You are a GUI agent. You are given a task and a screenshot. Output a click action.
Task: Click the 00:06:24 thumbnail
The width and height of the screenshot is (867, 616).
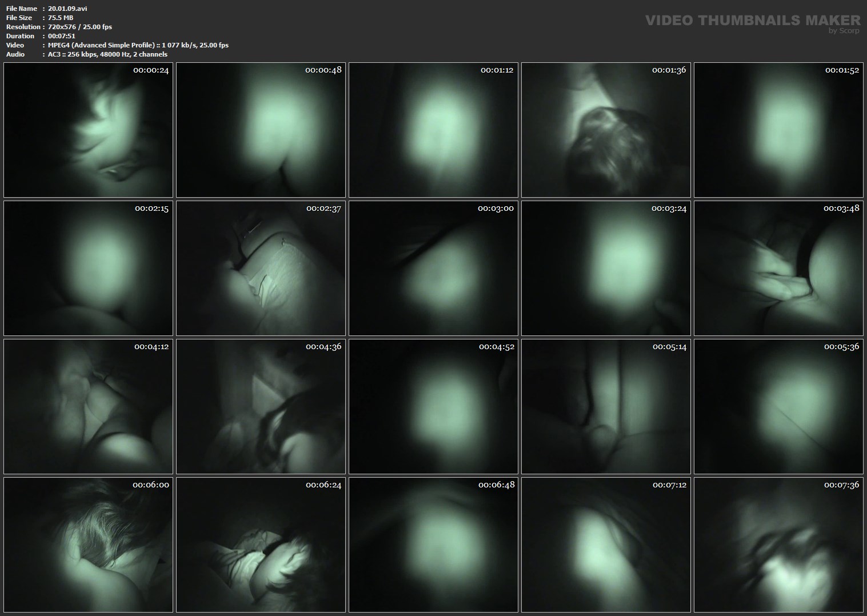click(261, 545)
